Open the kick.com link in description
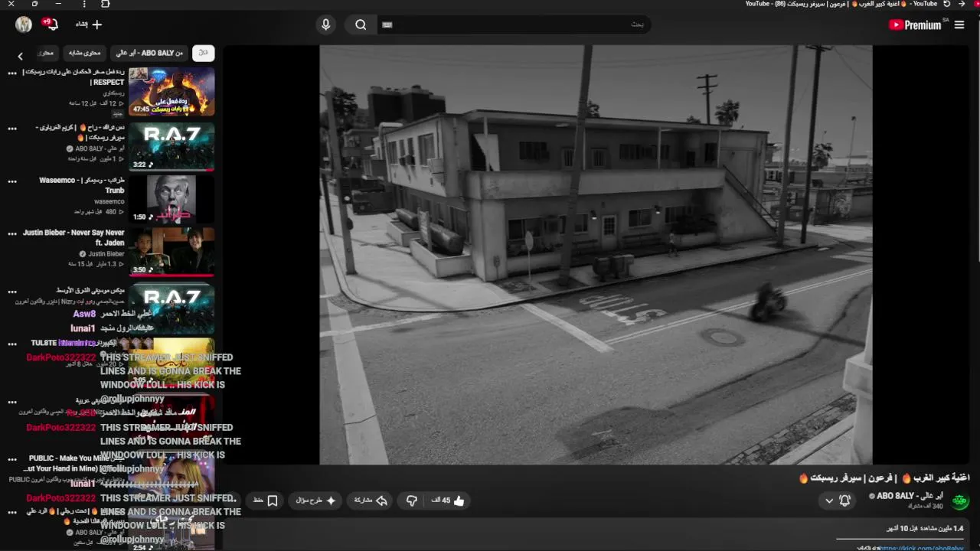 click(x=920, y=548)
